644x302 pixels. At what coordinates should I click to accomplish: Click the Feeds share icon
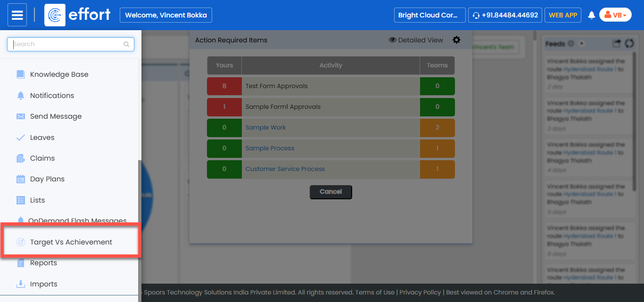pos(617,43)
